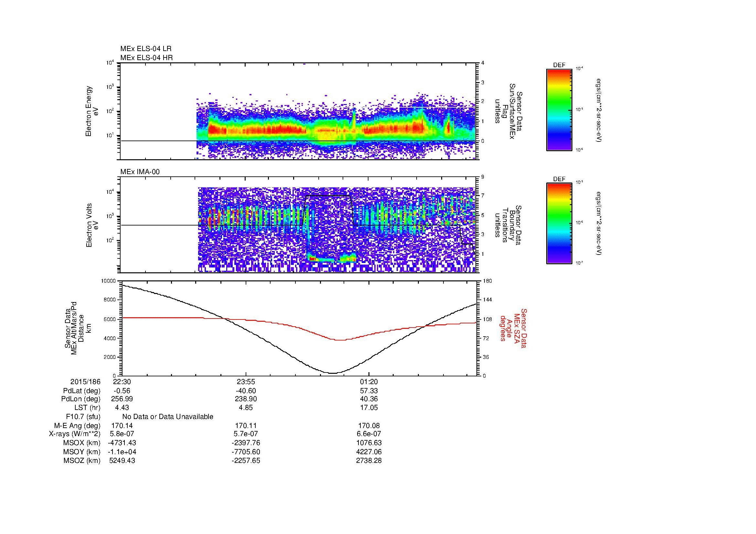Click the M-E Ang value '170.08'

click(369, 425)
